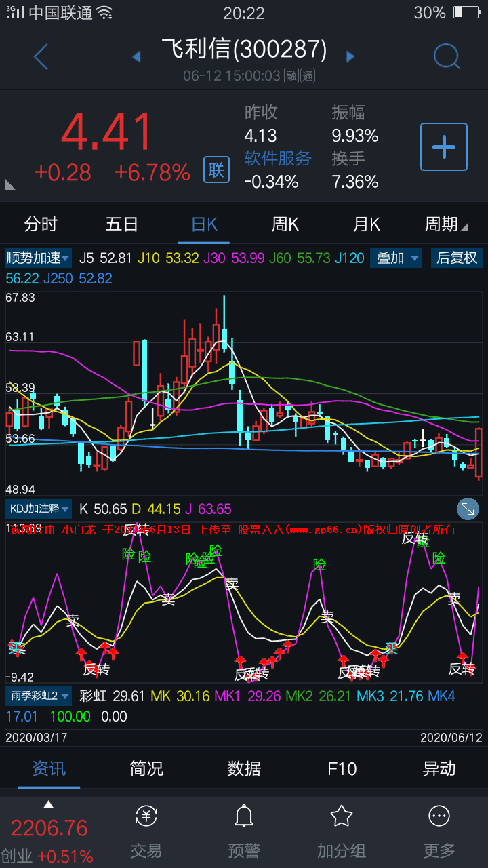The image size is (488, 868).
Task: Open 软件服务 sector link
Action: [x=278, y=158]
